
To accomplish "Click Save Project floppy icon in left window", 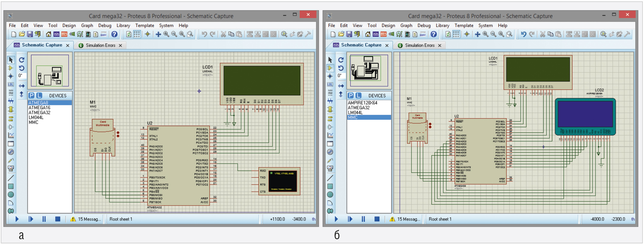I will [x=30, y=34].
